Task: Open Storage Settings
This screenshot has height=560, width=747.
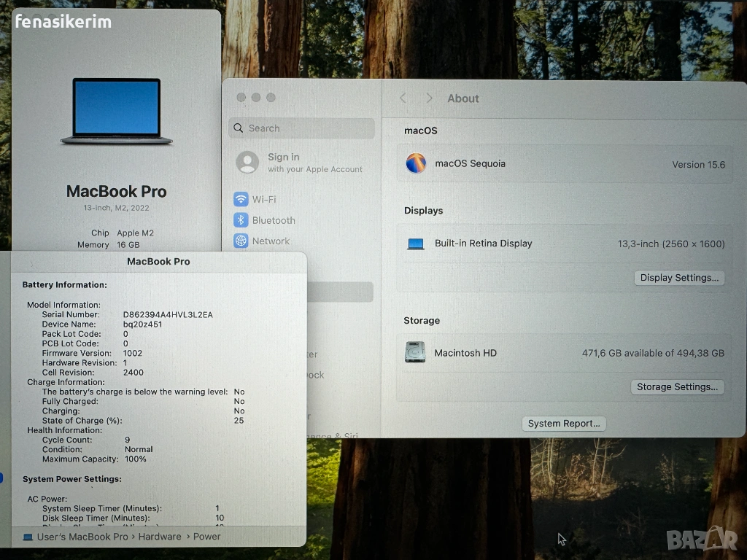Action: point(677,387)
